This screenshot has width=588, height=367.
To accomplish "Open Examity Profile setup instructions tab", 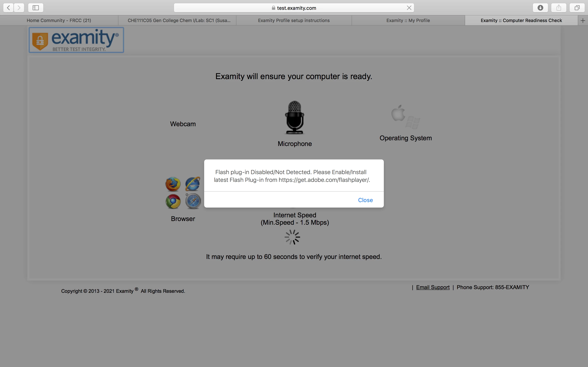I will (x=294, y=21).
